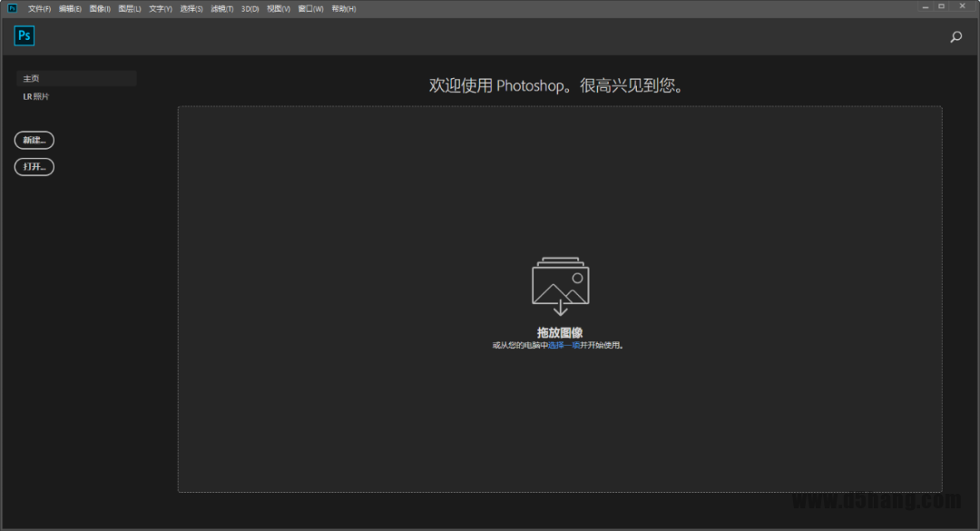
Task: Click the drop image placeholder icon
Action: pyautogui.click(x=560, y=286)
